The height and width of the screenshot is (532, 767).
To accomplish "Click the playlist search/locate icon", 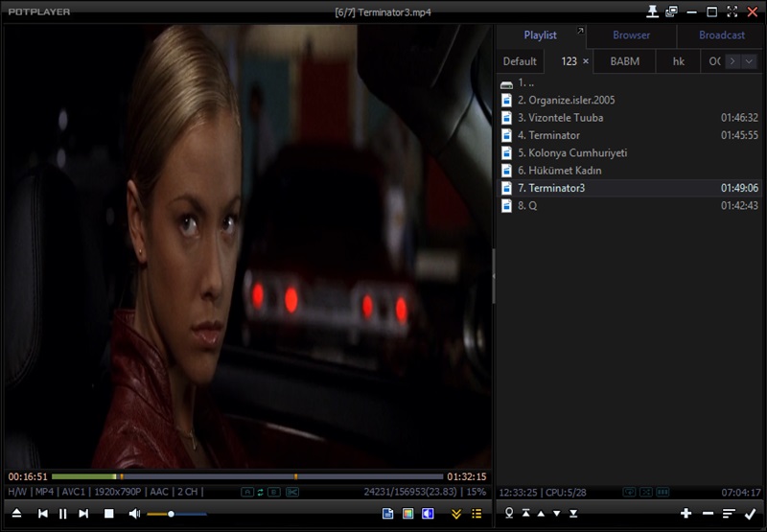I will (x=509, y=513).
